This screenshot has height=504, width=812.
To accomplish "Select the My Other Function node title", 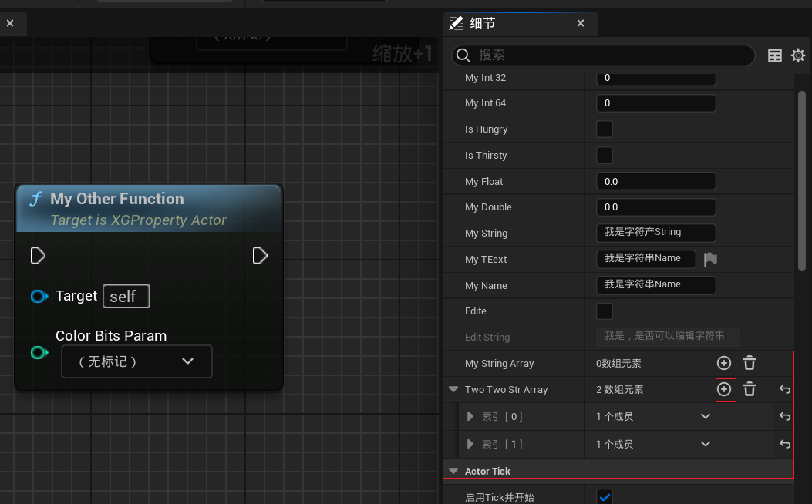I will click(x=117, y=199).
